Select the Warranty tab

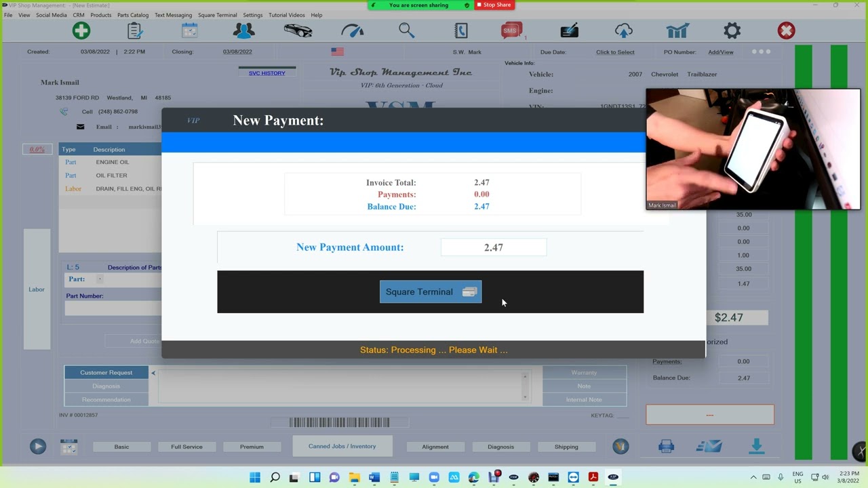click(x=584, y=373)
